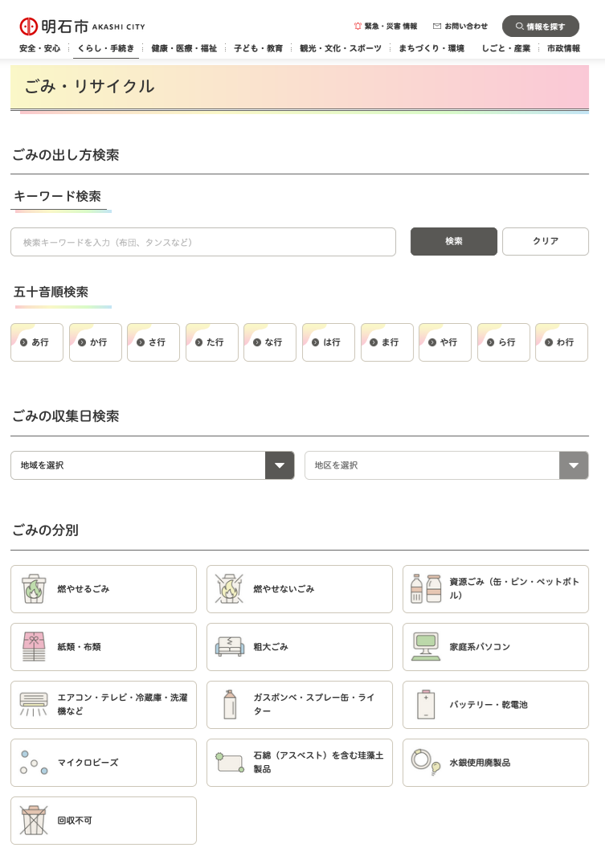
Task: Click the keyword search input field
Action: coord(203,242)
